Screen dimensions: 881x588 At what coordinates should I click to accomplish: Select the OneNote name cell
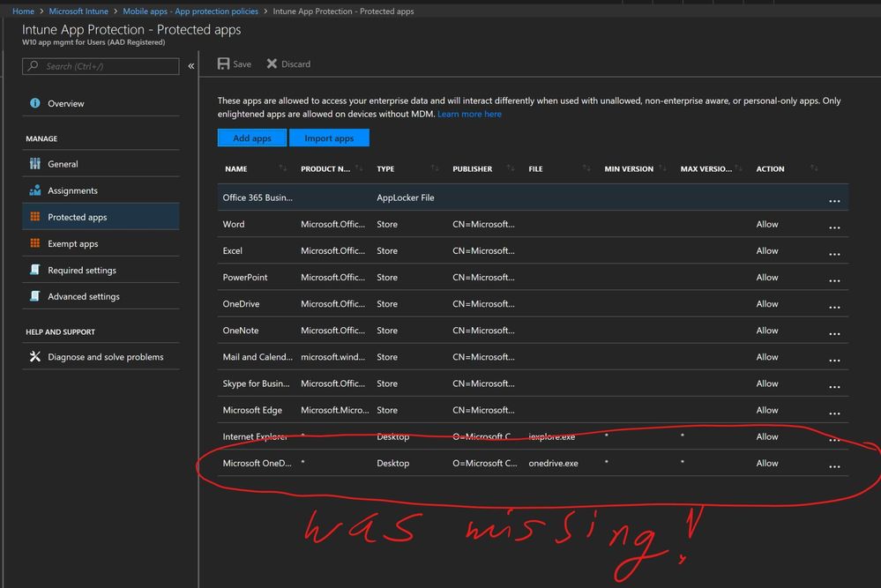[241, 331]
